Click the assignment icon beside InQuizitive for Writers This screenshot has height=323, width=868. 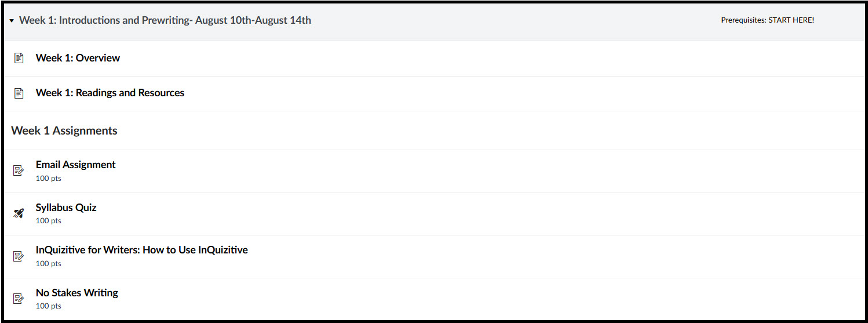[x=19, y=256]
